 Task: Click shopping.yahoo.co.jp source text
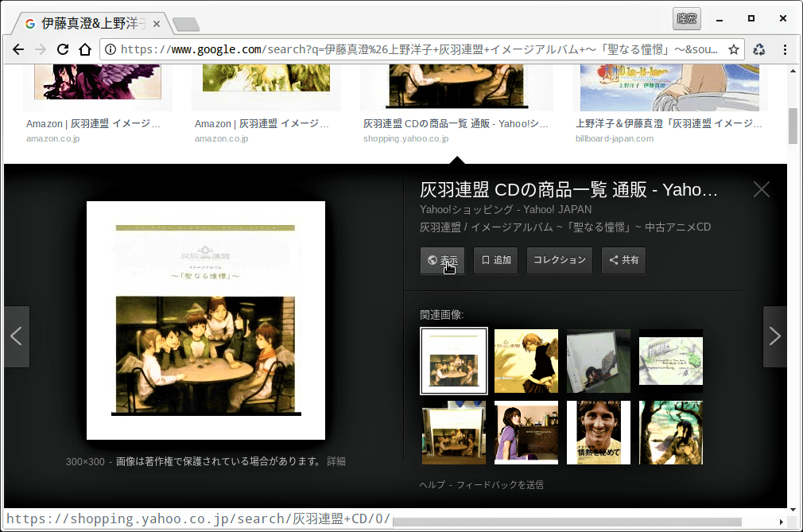(x=406, y=138)
